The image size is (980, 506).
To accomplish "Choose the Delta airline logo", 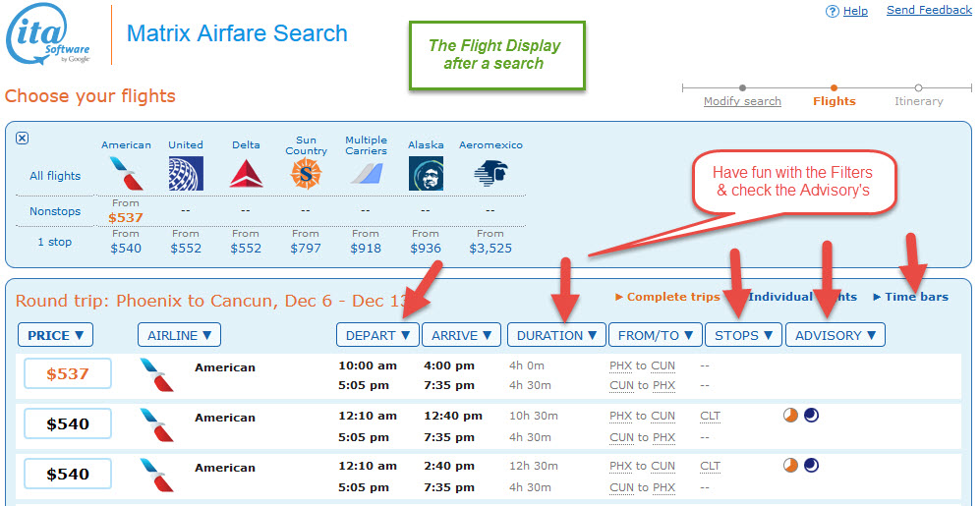I will click(x=246, y=174).
